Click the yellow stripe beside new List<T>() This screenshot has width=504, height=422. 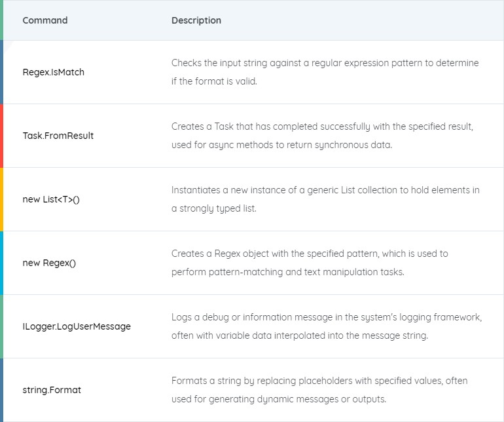[x=1, y=199]
